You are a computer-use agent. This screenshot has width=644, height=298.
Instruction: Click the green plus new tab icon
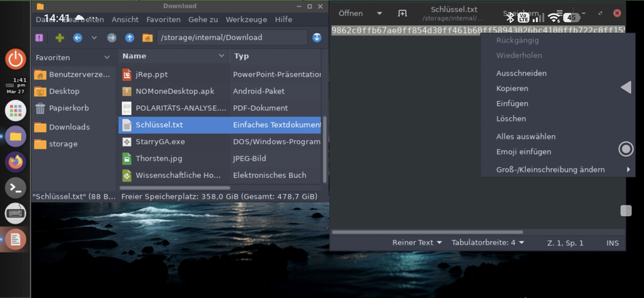60,38
